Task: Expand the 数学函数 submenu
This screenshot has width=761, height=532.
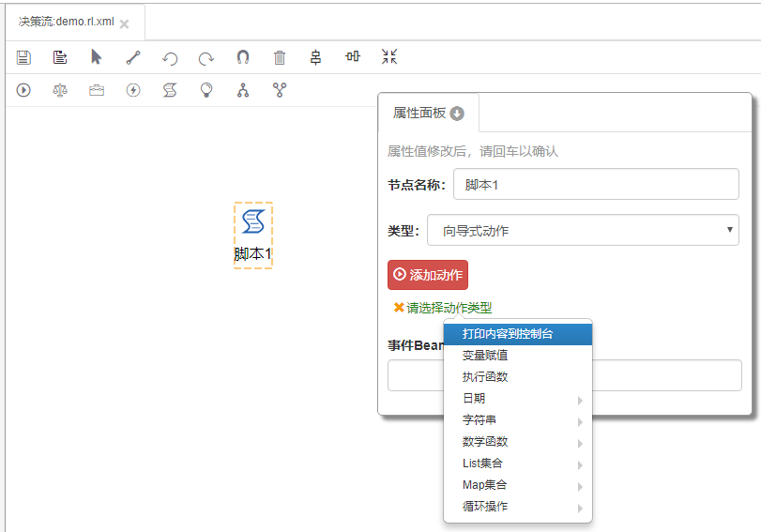Action: point(518,442)
